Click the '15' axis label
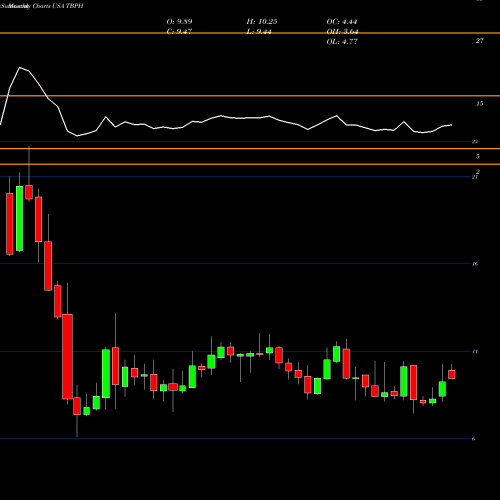The height and width of the screenshot is (500, 500). point(479,104)
